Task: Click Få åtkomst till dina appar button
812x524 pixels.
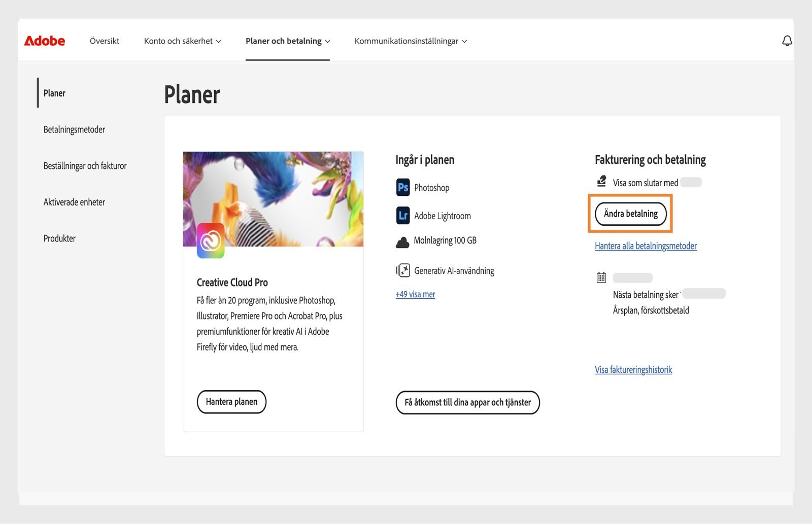Action: [x=467, y=402]
